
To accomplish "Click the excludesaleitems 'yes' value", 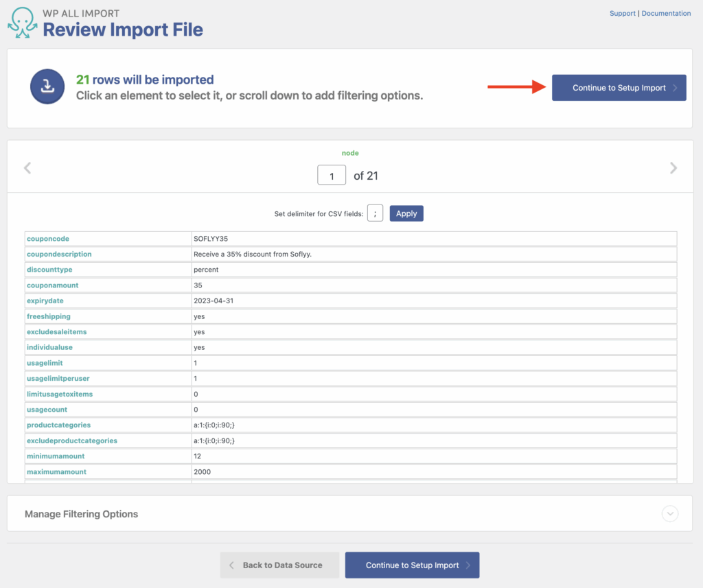I will (199, 332).
